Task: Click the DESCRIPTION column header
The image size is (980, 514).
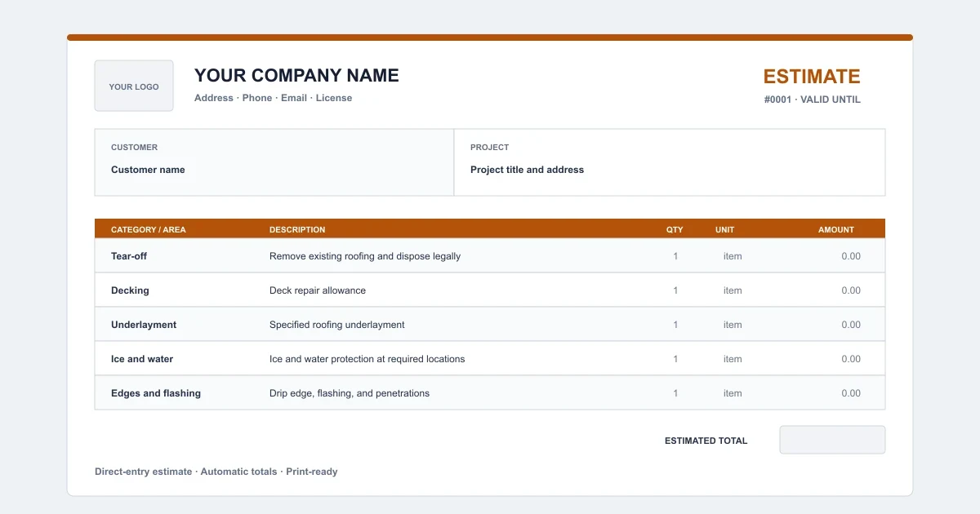Action: pos(297,230)
